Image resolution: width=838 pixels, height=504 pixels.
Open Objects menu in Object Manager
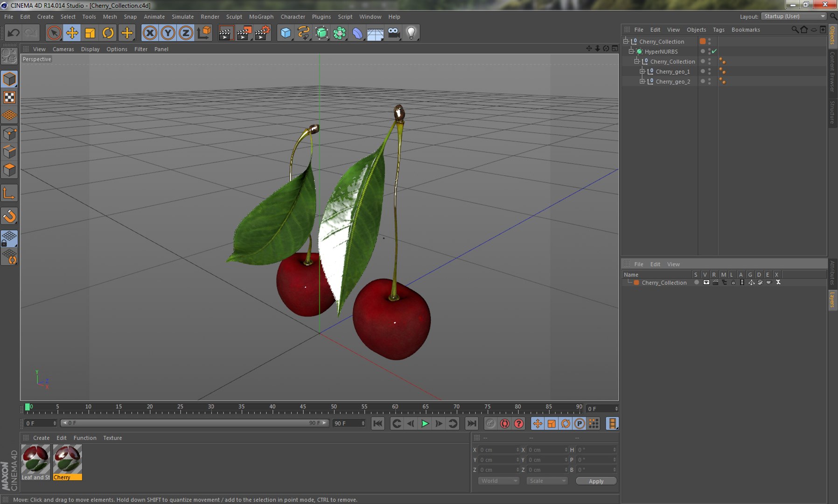696,29
